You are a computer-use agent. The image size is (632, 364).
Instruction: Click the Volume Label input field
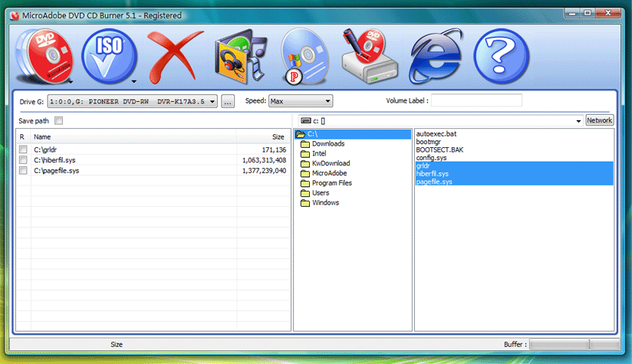click(476, 100)
